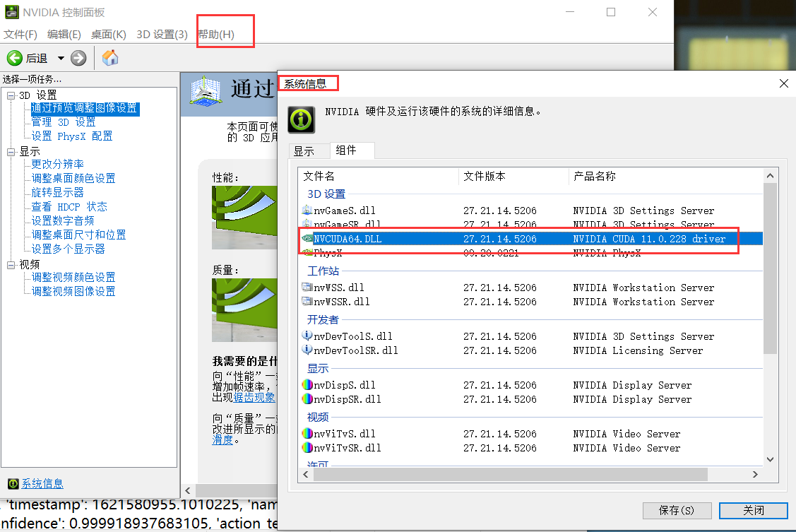
Task: Select the NVCUDA64.DLL row
Action: point(530,239)
